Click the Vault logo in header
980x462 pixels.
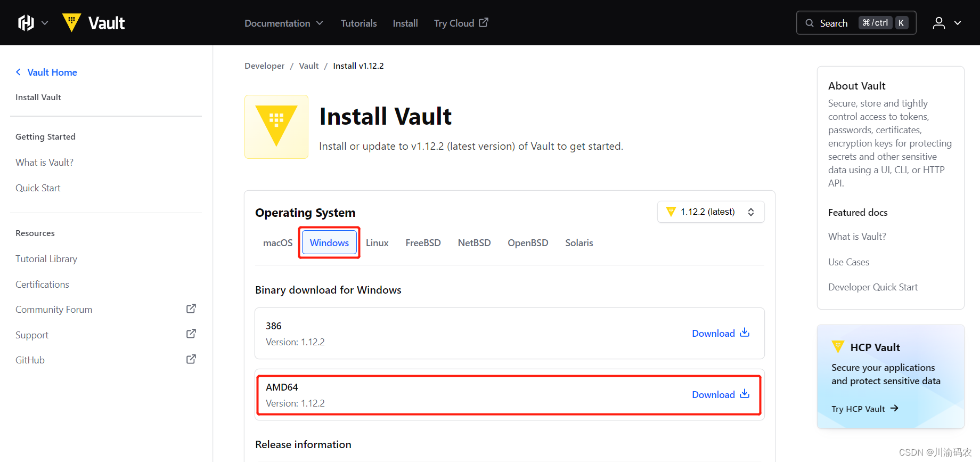pyautogui.click(x=93, y=23)
